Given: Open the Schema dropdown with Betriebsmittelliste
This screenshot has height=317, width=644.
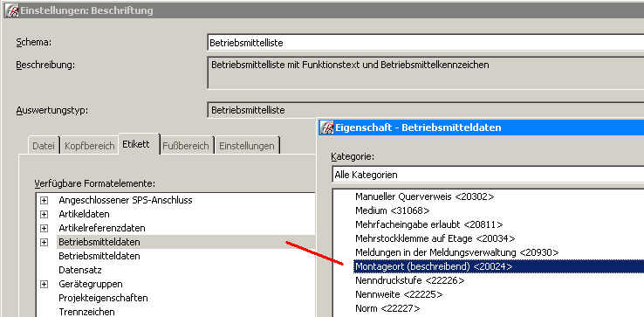Looking at the screenshot, I should tap(426, 42).
